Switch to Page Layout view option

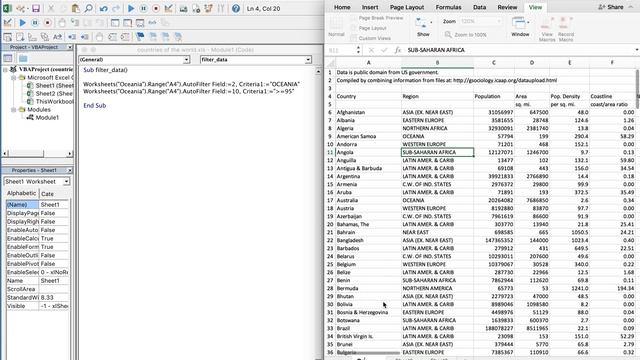(369, 28)
